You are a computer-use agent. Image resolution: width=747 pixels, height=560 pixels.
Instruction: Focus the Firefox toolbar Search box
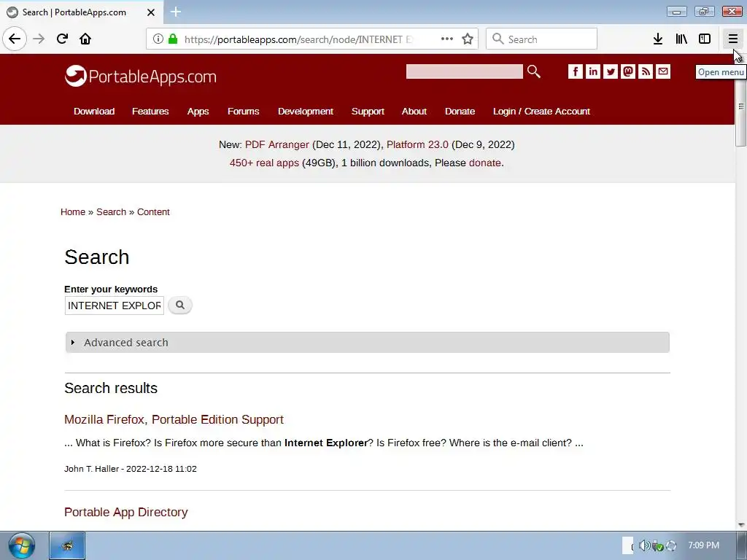point(542,39)
